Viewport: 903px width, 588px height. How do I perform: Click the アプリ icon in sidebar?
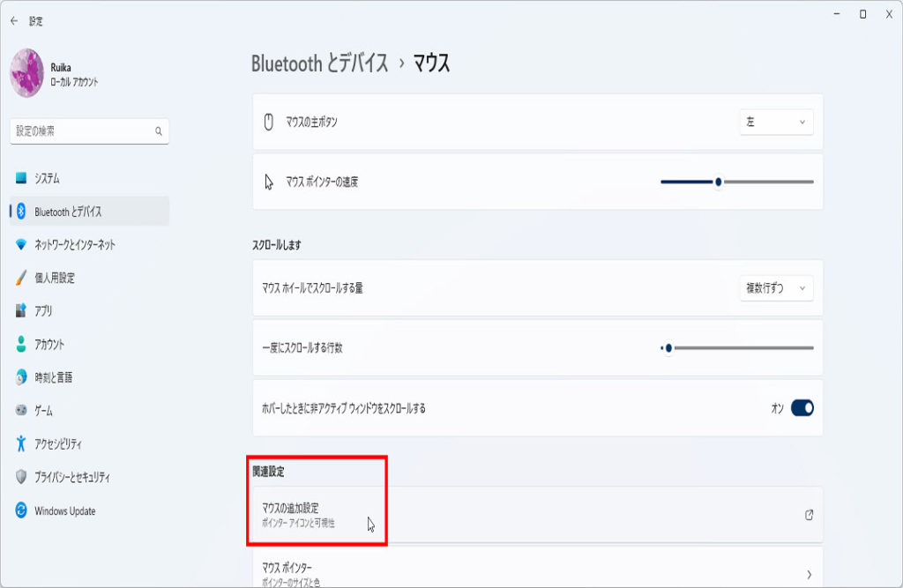point(21,311)
